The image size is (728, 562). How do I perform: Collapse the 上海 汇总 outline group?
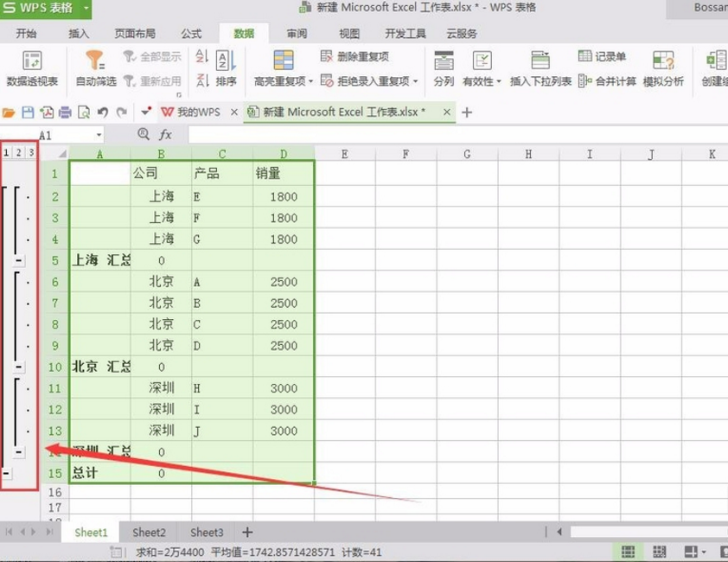coord(19,259)
